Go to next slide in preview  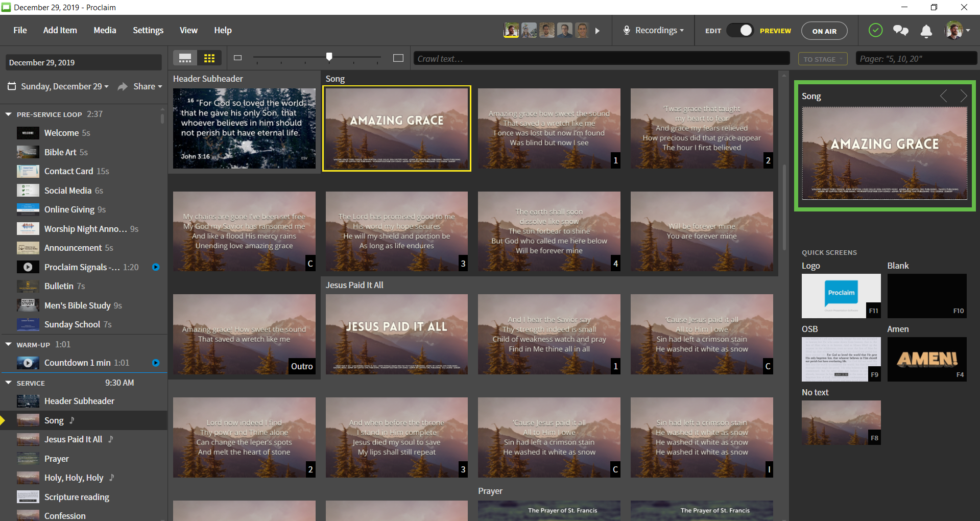coord(963,96)
